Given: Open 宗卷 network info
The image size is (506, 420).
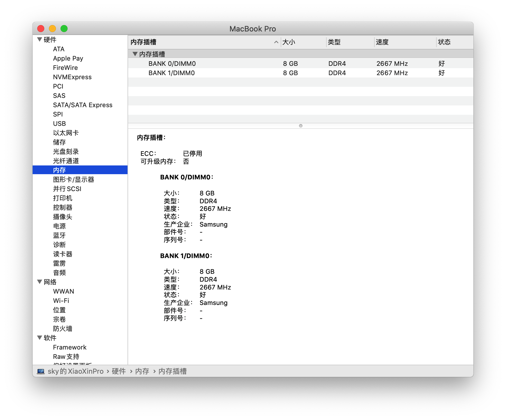Looking at the screenshot, I should pos(59,319).
